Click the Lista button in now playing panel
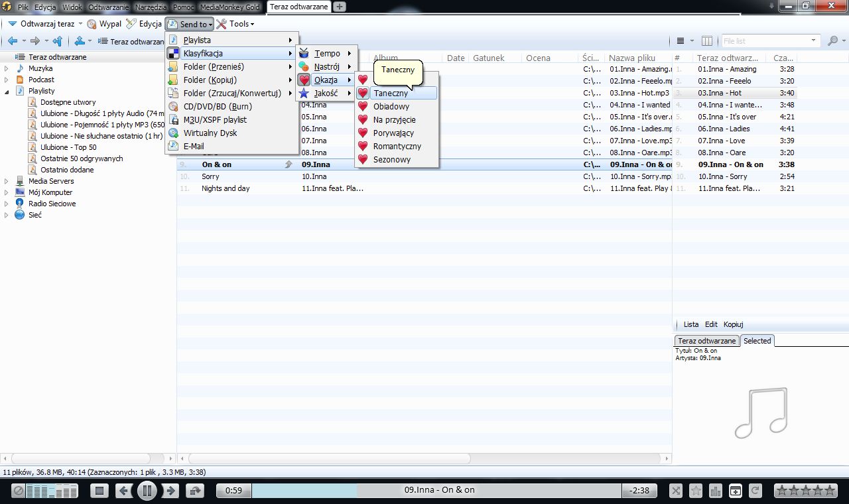The width and height of the screenshot is (849, 504). (x=690, y=324)
